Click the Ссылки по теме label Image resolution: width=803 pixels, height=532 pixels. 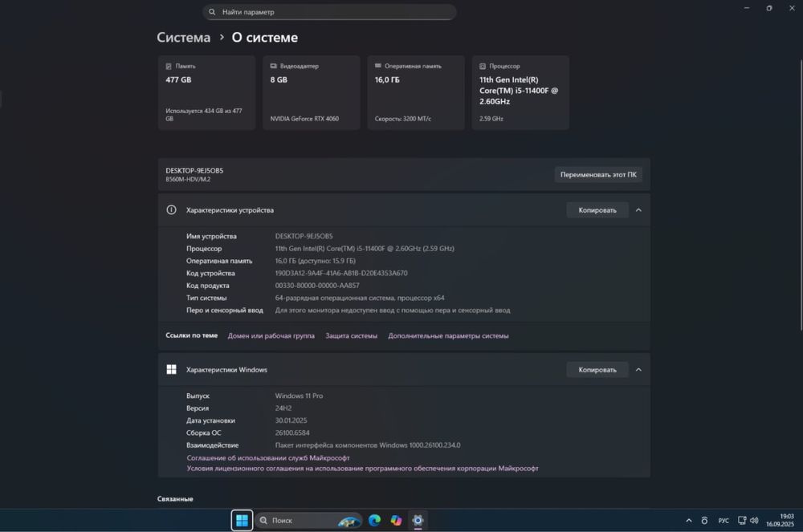pos(192,335)
